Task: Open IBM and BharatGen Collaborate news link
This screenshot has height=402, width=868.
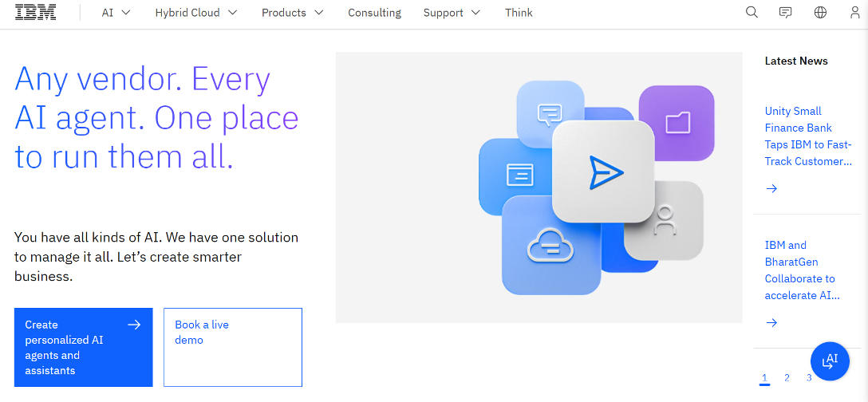Action: 802,270
